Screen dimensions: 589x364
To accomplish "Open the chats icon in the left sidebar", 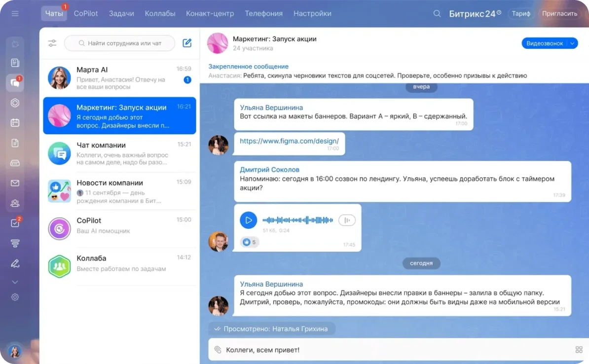I will (15, 83).
